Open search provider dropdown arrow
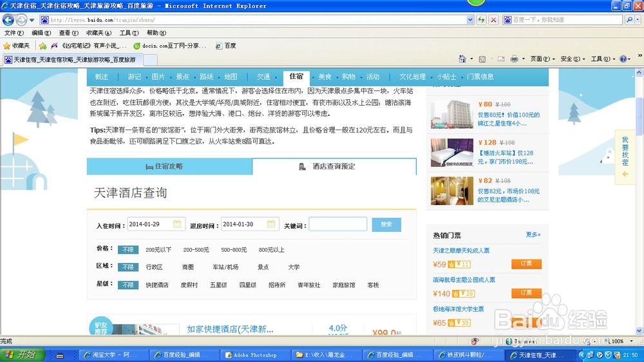This screenshot has width=644, height=362. pyautogui.click(x=638, y=20)
